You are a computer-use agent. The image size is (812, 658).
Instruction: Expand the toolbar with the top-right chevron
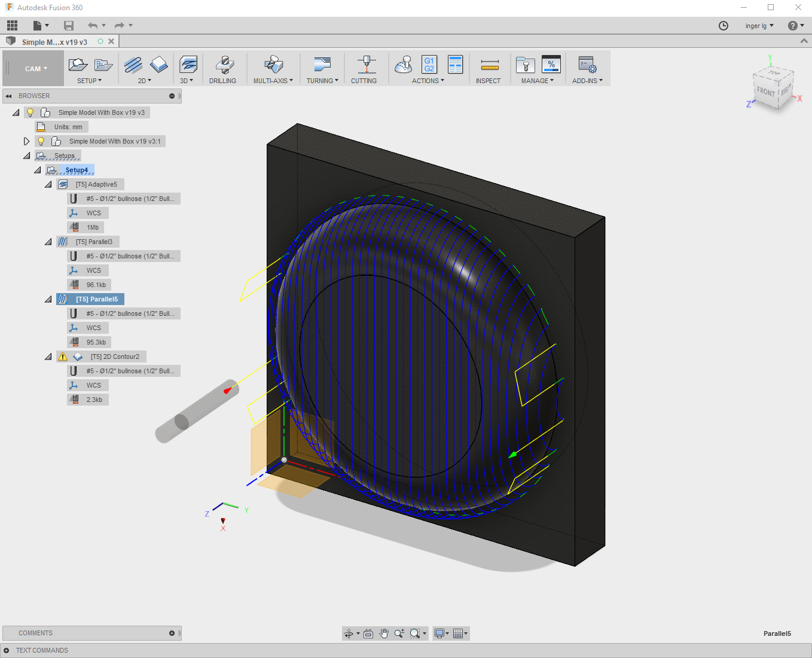[x=804, y=41]
